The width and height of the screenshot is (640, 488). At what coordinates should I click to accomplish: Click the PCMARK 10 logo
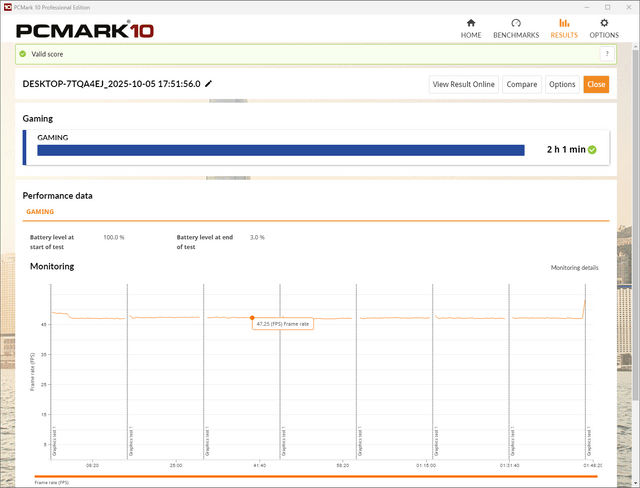[x=85, y=31]
